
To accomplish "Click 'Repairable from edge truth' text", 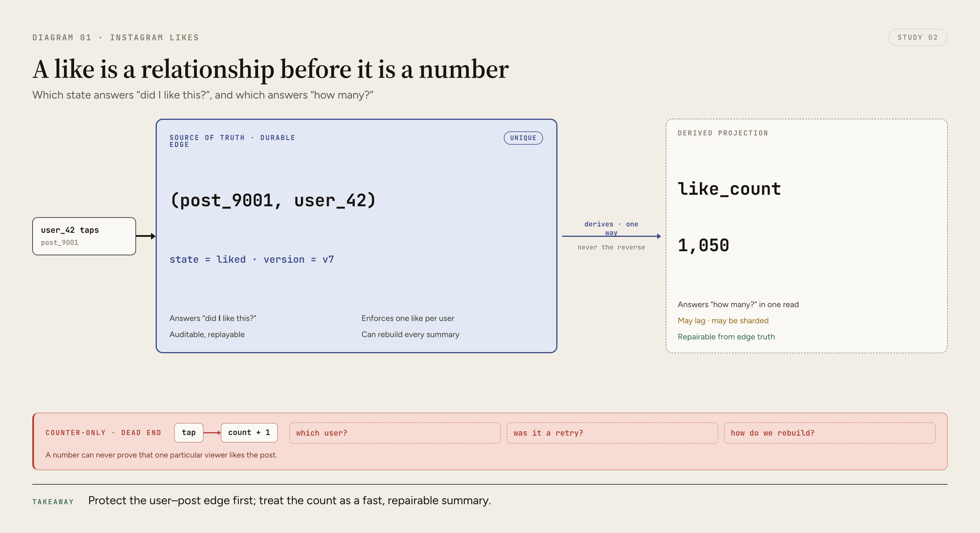I will click(726, 337).
